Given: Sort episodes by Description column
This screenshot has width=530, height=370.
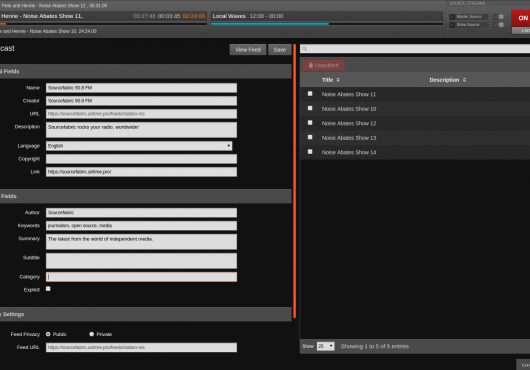Looking at the screenshot, I should pos(448,80).
